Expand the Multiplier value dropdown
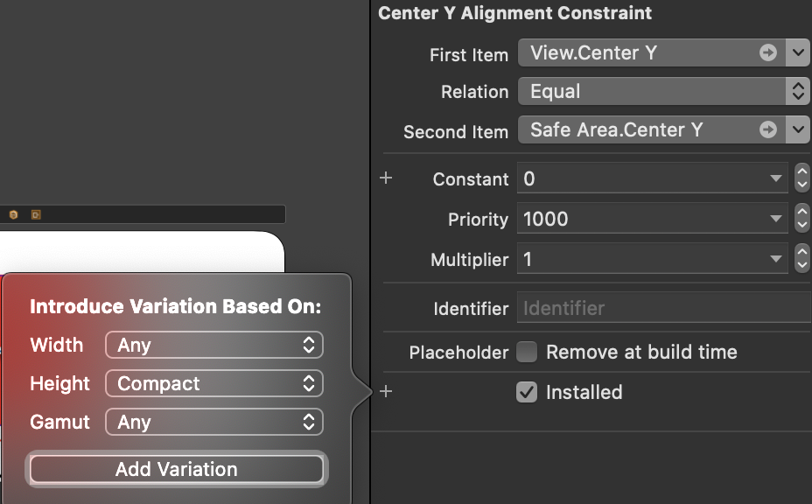The image size is (812, 504). pyautogui.click(x=776, y=258)
